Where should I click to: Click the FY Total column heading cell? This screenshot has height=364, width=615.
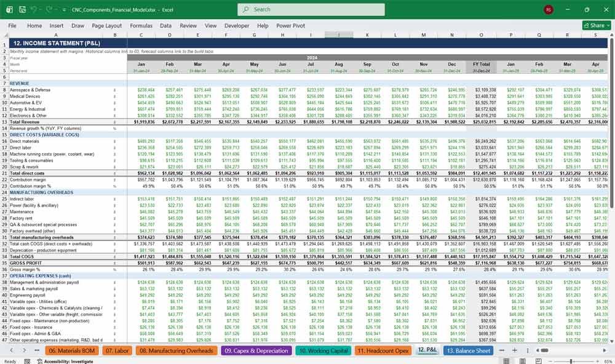tap(482, 64)
